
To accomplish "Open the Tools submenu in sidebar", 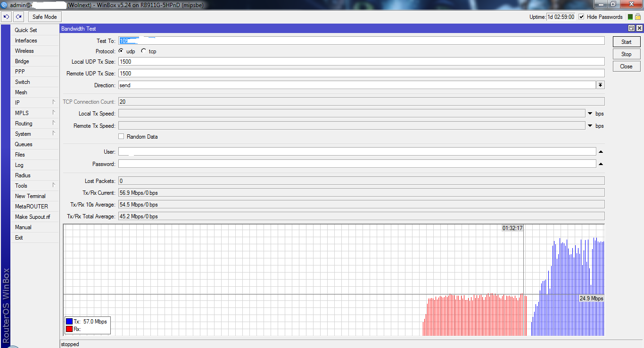I will pos(21,186).
